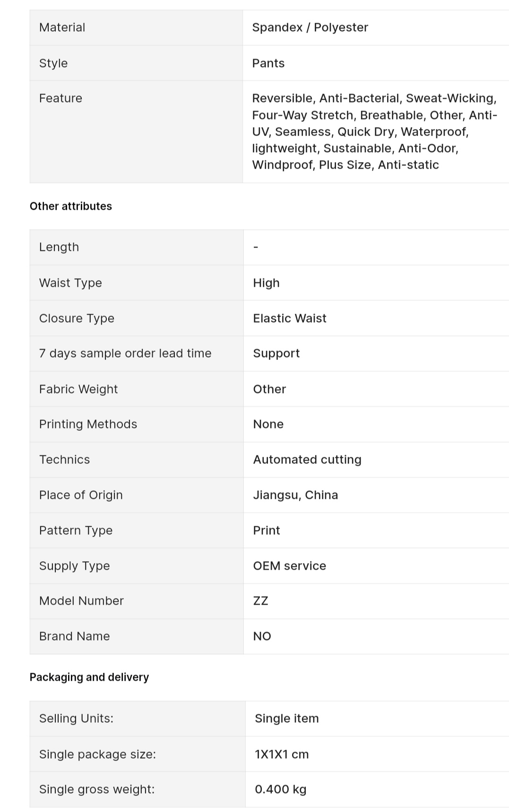Click the features list starting with "Reversible"

pos(374,131)
